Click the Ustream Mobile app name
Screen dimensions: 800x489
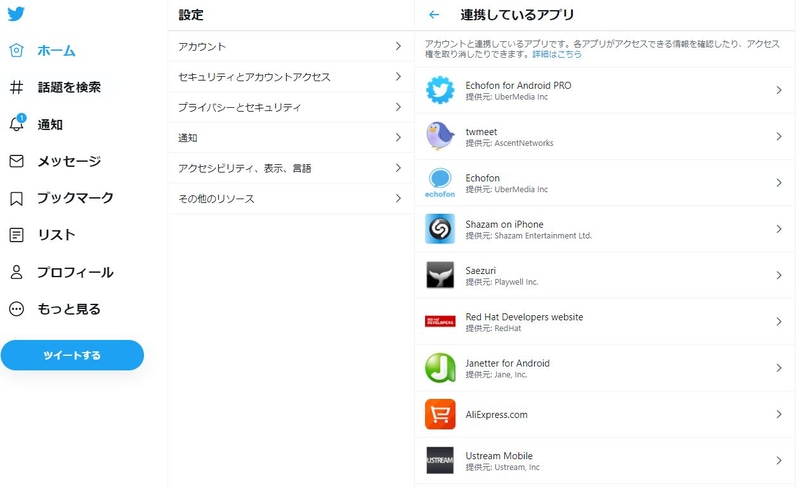[498, 455]
